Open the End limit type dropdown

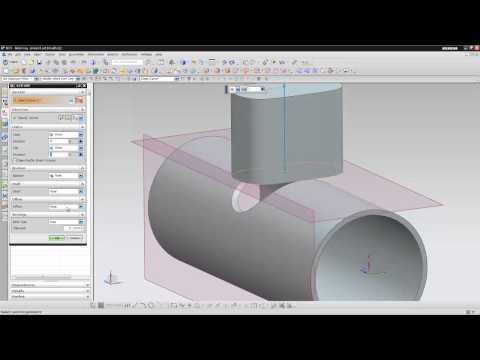point(65,148)
